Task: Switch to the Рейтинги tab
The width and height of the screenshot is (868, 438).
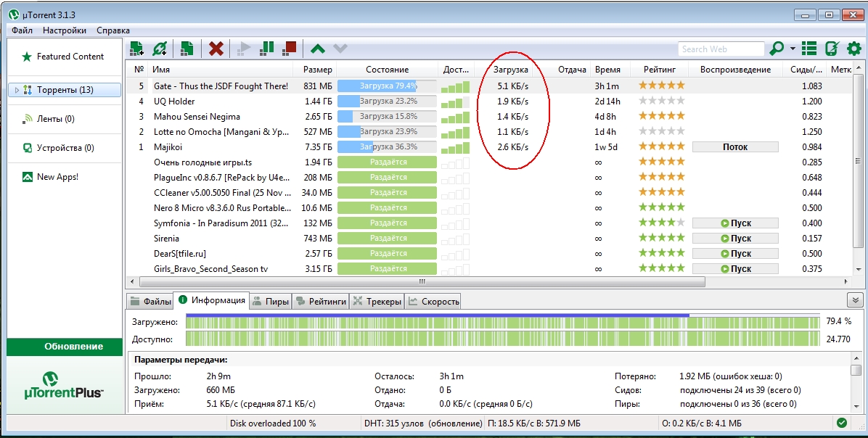Action: click(x=321, y=302)
